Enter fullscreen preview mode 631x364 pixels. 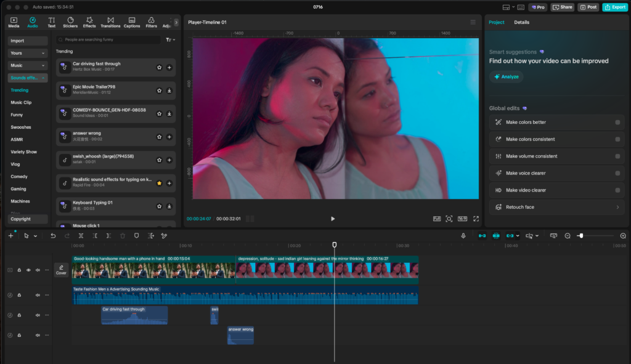pyautogui.click(x=476, y=219)
